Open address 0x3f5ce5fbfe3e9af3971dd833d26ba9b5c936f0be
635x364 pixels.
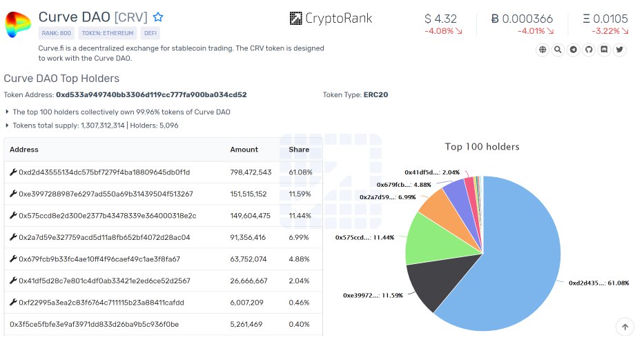[x=94, y=325]
